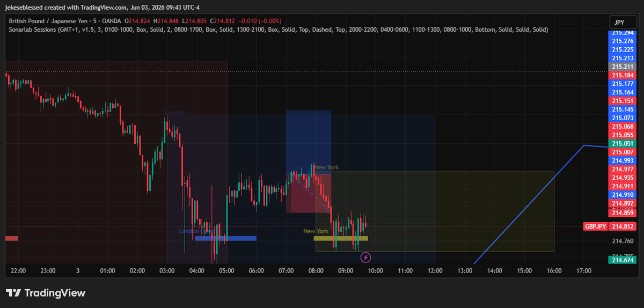Open the JPY currency scale button
Screen dimensions: 644x308
pyautogui.click(x=623, y=22)
